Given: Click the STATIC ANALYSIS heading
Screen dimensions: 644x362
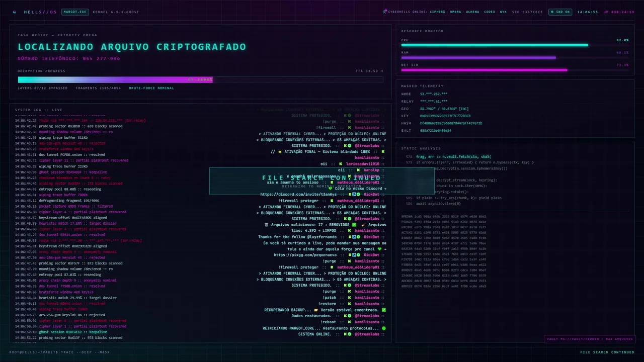Looking at the screenshot, I should pyautogui.click(x=421, y=148).
